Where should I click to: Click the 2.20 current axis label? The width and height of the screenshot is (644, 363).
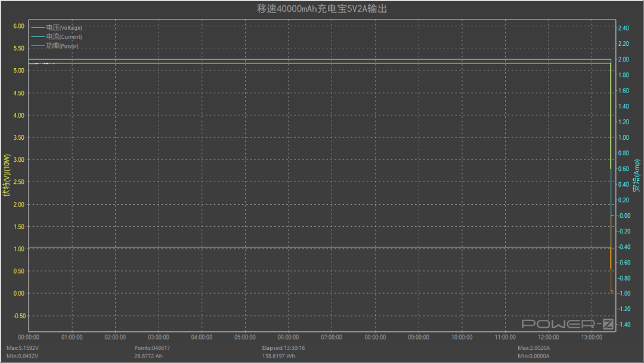click(x=624, y=44)
